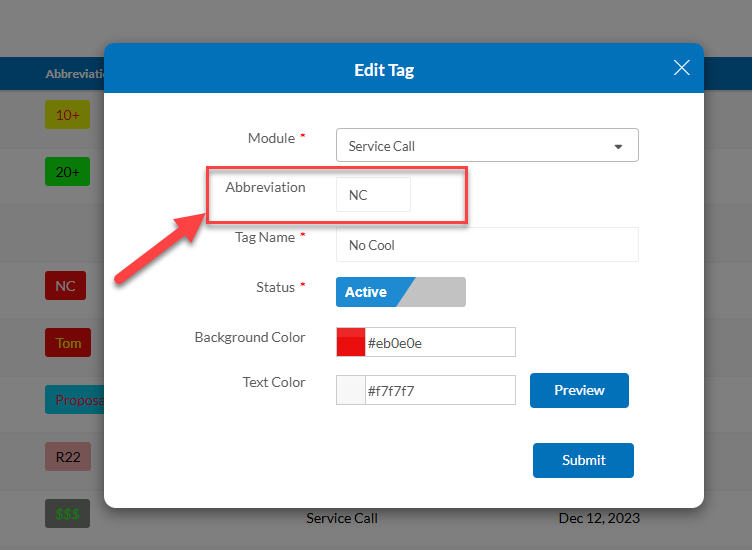Open the Module dropdown showing Service Call
The height and width of the screenshot is (550, 752).
pyautogui.click(x=475, y=146)
